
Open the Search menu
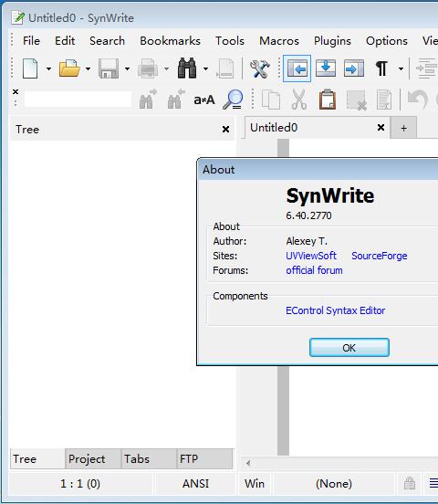coord(107,41)
